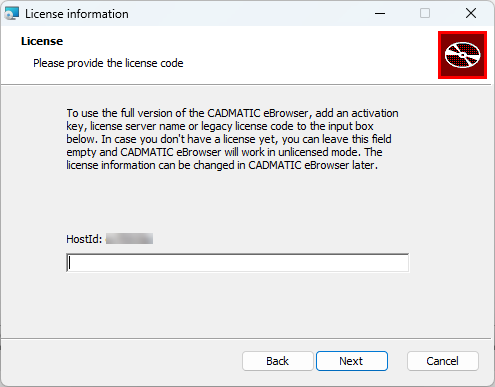This screenshot has width=495, height=387.
Task: Click the 'License information' window title
Action: point(77,14)
